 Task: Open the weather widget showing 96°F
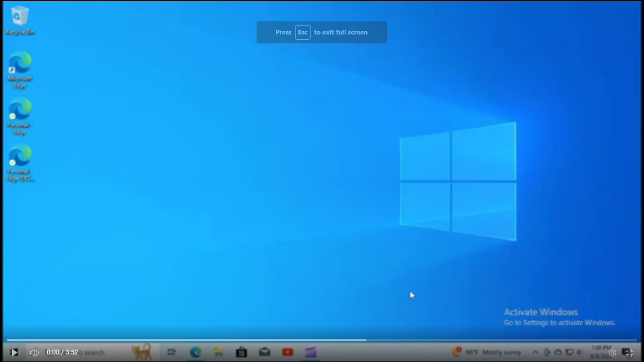[x=486, y=352]
